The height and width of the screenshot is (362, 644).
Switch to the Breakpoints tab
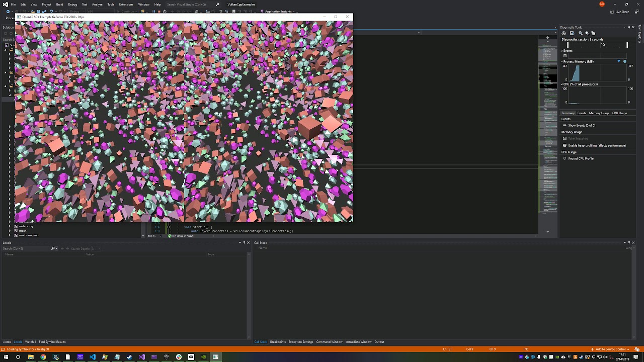pyautogui.click(x=278, y=342)
